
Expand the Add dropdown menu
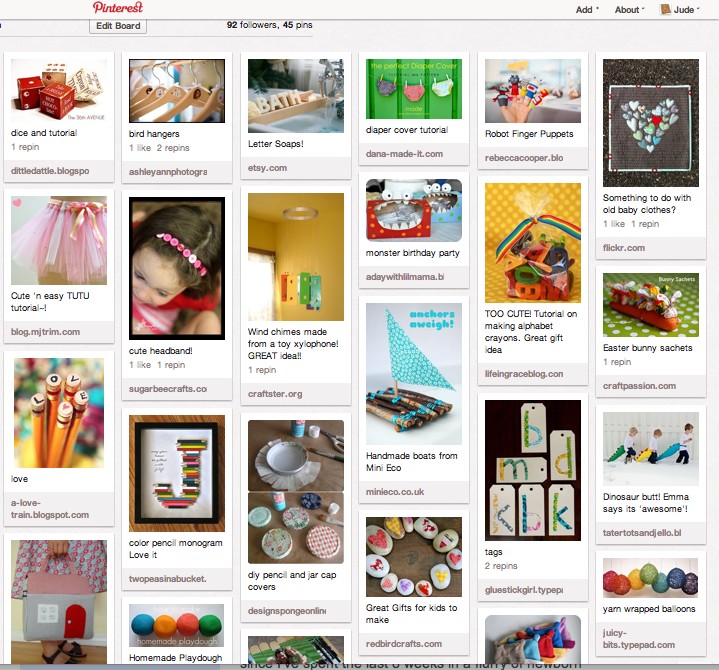(587, 10)
